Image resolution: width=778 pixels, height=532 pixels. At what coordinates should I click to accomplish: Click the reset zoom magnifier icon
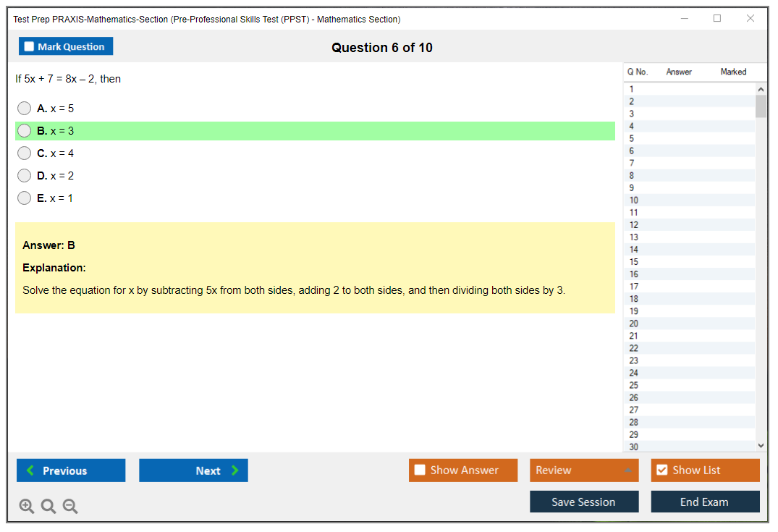coord(48,507)
